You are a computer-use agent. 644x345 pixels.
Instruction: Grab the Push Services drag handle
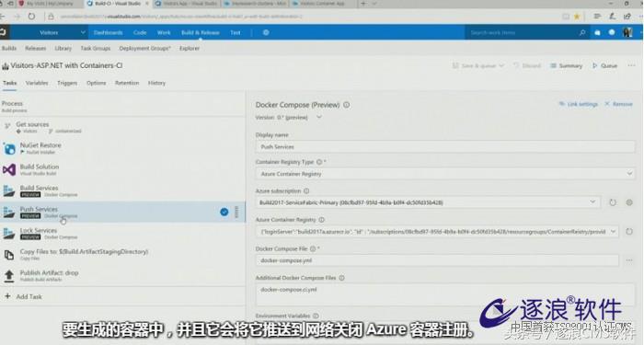point(236,212)
